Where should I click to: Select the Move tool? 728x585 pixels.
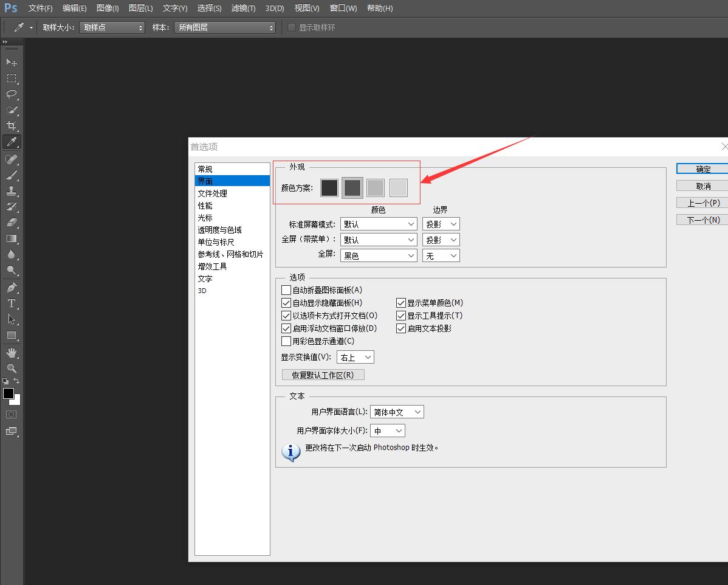[12, 62]
